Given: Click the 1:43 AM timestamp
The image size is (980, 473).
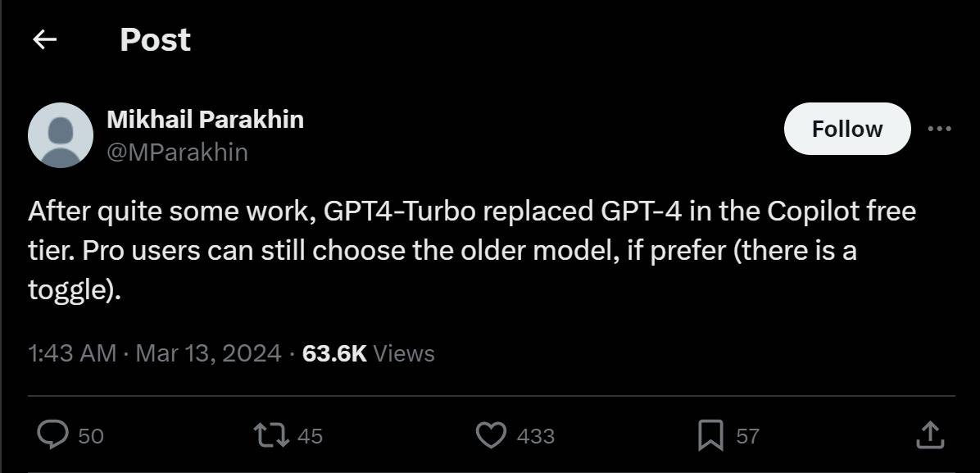Looking at the screenshot, I should [72, 353].
